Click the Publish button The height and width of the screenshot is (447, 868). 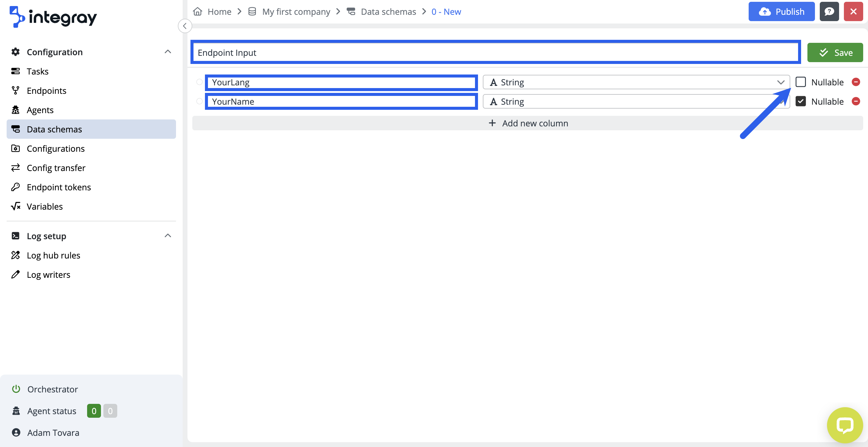pyautogui.click(x=781, y=12)
